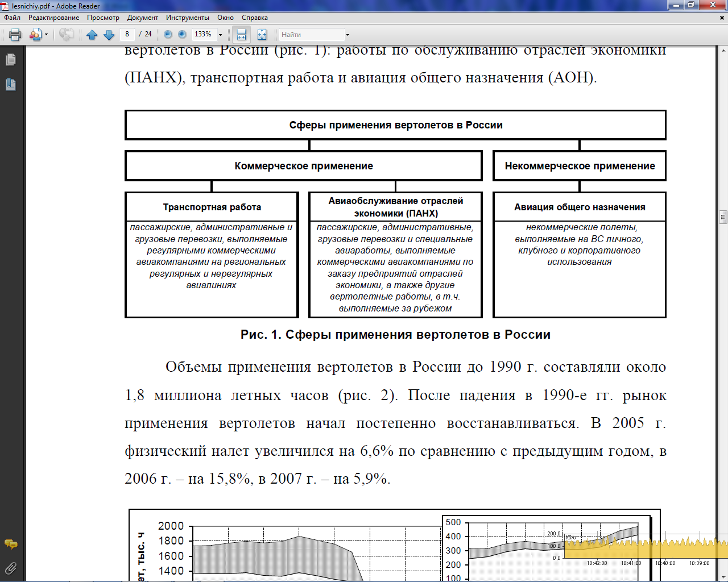Zoom in with the plus icon

point(182,35)
